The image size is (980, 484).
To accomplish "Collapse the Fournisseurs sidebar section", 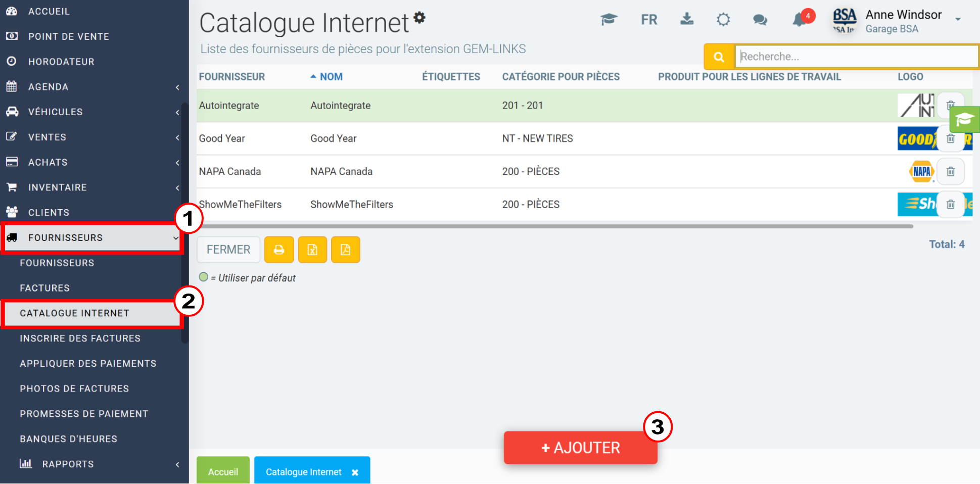I will click(x=92, y=237).
